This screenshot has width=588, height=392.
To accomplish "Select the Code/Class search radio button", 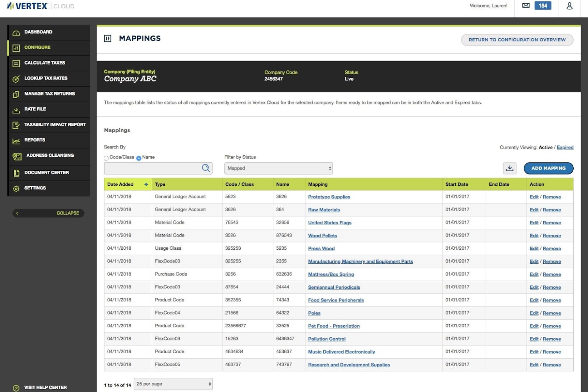I will 106,158.
